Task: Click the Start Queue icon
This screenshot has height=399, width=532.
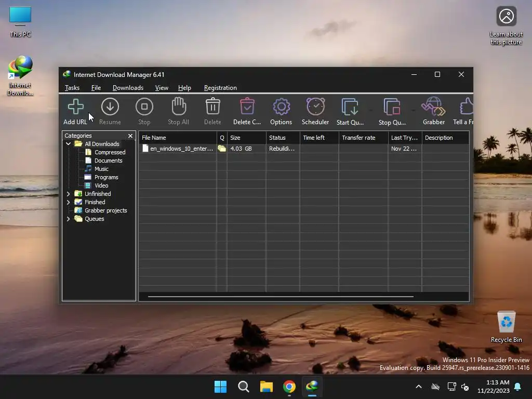Action: pyautogui.click(x=350, y=107)
